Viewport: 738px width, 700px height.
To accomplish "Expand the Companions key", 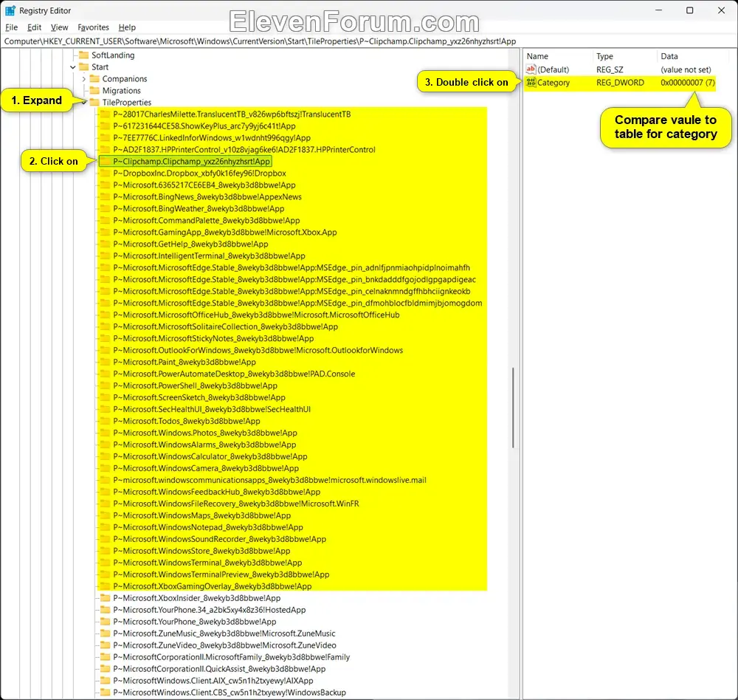I will [84, 79].
